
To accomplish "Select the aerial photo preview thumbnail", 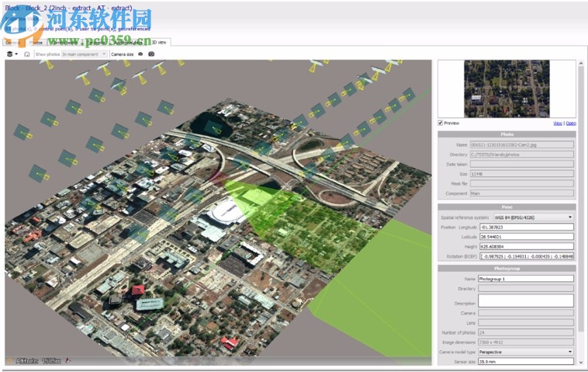I will (x=506, y=89).
